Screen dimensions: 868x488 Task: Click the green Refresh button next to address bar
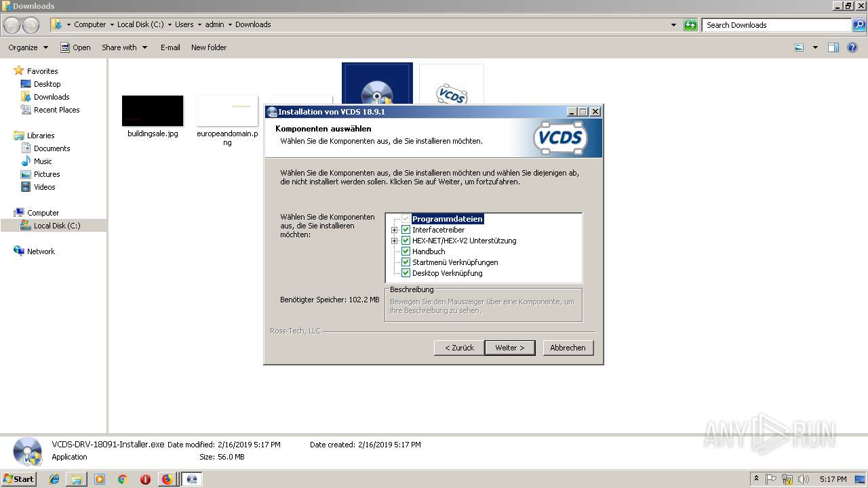pyautogui.click(x=690, y=25)
